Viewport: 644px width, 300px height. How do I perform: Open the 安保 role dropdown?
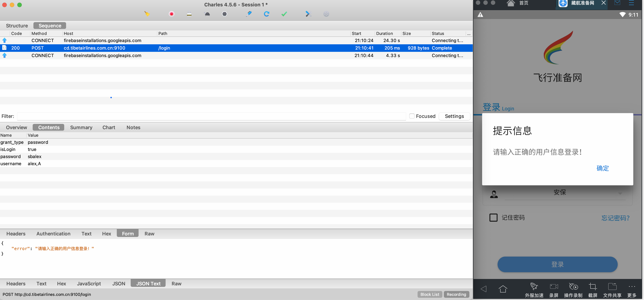(x=560, y=192)
